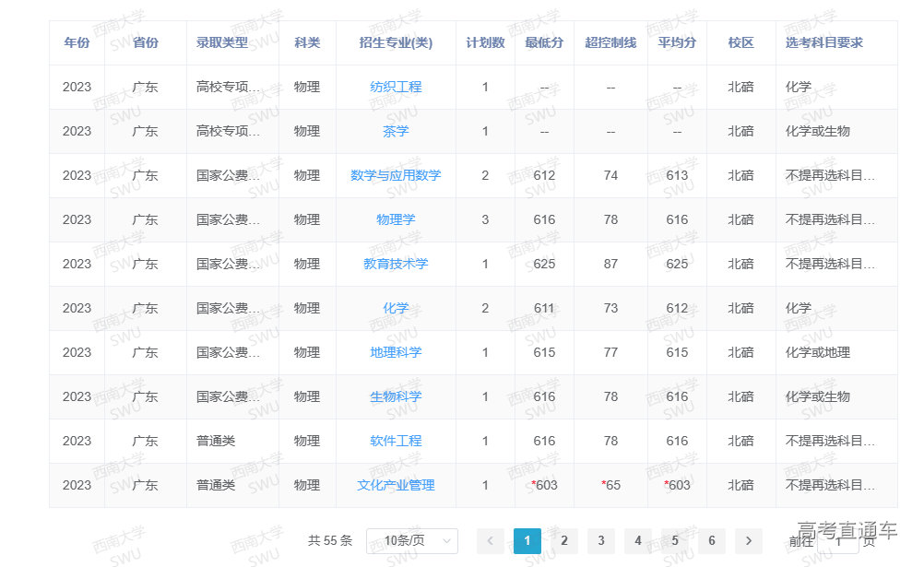Click the 文化产业管理 link

click(396, 485)
